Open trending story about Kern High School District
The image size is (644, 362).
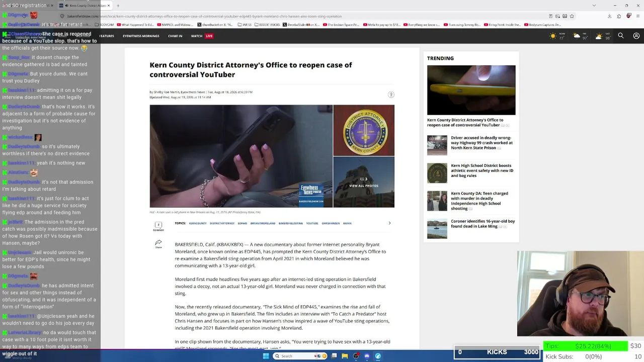pos(482,170)
